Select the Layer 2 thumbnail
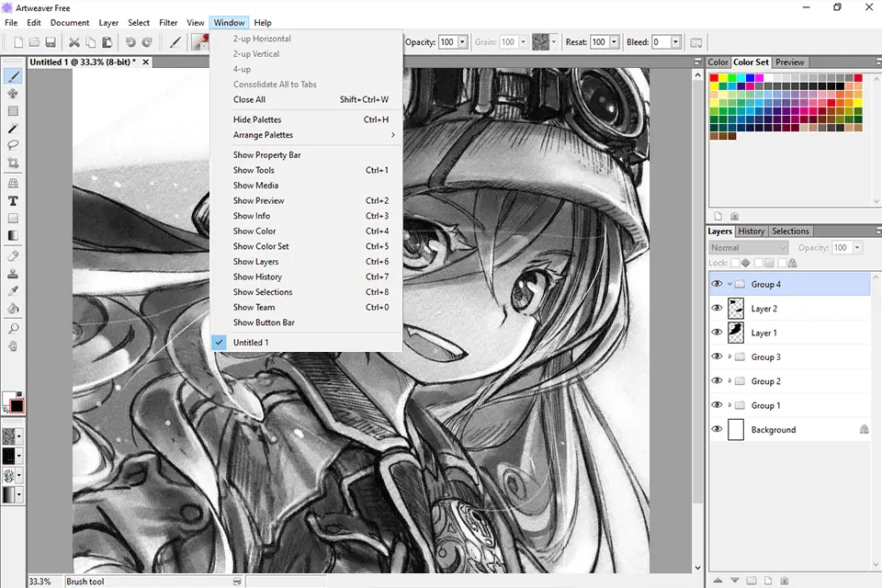 (x=736, y=309)
